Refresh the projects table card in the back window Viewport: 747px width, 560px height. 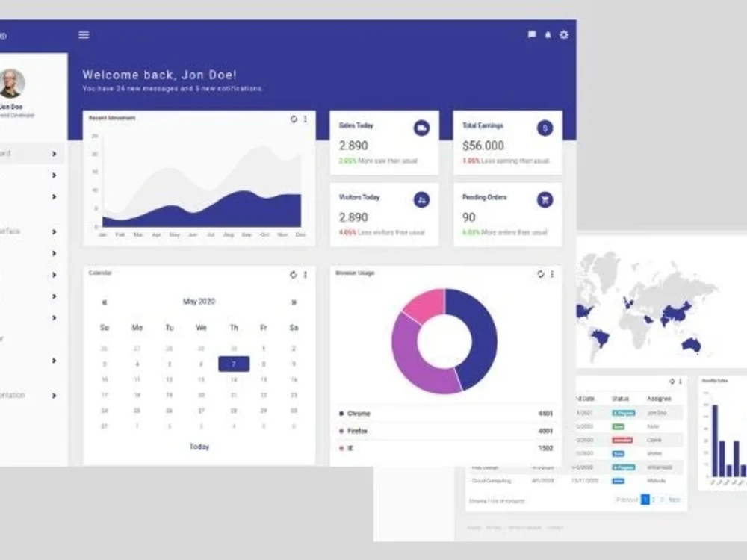(x=672, y=382)
